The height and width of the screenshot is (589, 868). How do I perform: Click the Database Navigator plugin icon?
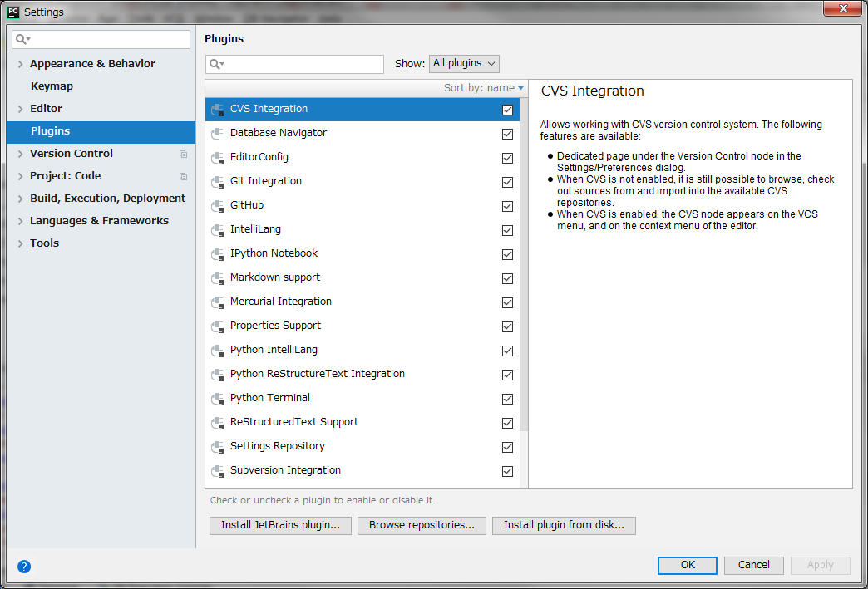[218, 133]
